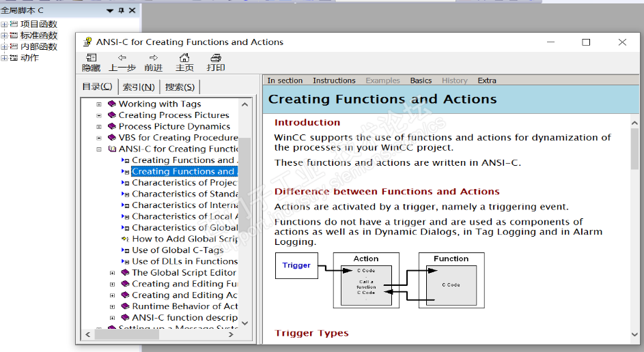The image size is (644, 352).
Task: Click the open book icon of ANSI-C for Creating
Action: pos(112,149)
